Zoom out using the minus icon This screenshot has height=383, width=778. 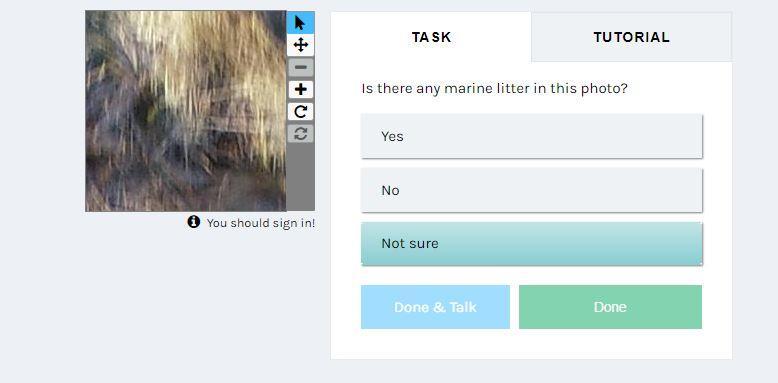(300, 67)
